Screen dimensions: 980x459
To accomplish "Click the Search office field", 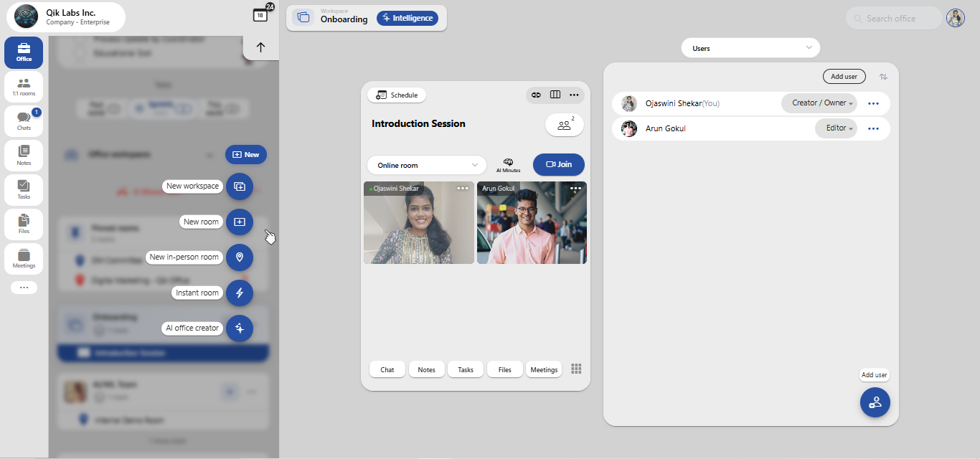I will (x=894, y=19).
